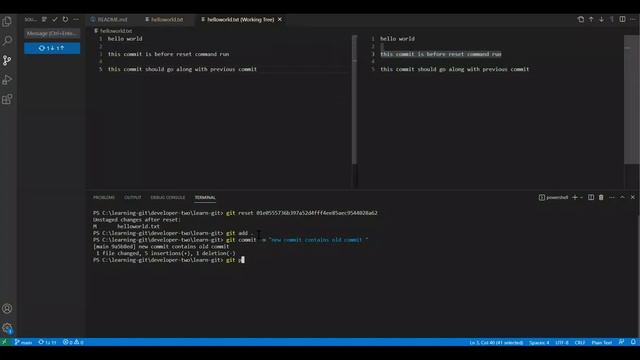The width and height of the screenshot is (640, 360).
Task: Open the Accounts menu icon
Action: point(7,309)
